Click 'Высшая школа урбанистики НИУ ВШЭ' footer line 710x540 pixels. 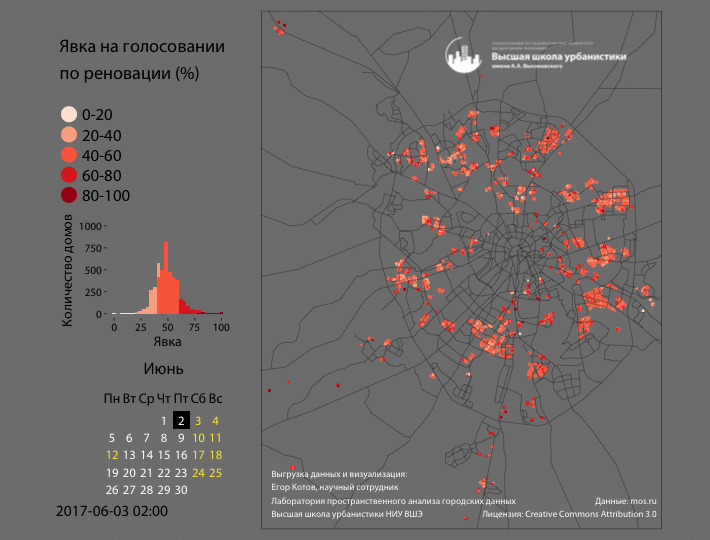tap(347, 514)
